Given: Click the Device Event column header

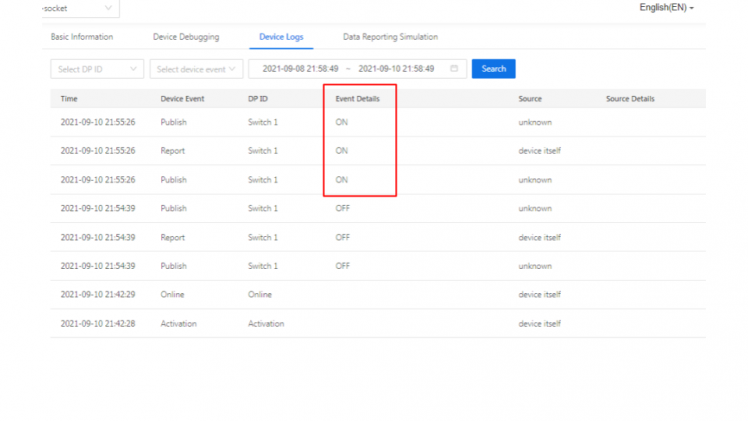Looking at the screenshot, I should [183, 99].
